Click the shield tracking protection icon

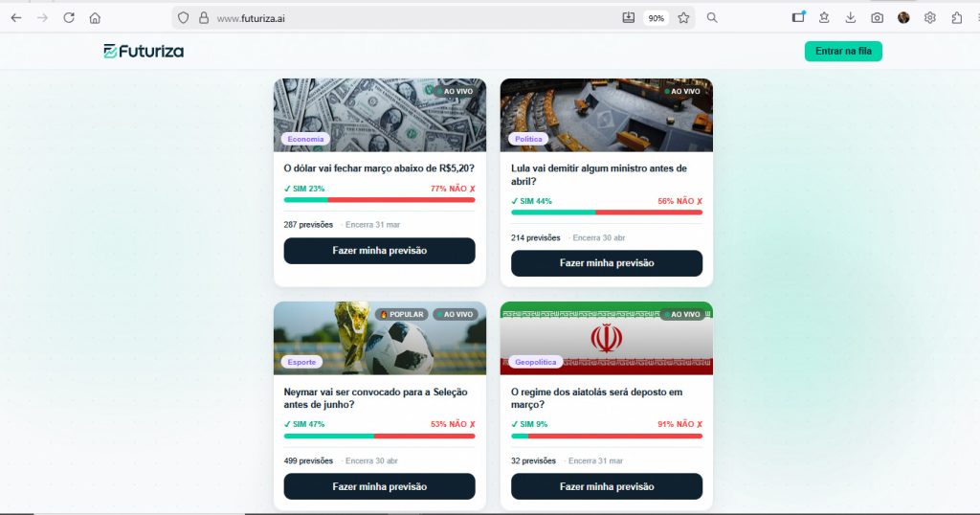pos(183,18)
